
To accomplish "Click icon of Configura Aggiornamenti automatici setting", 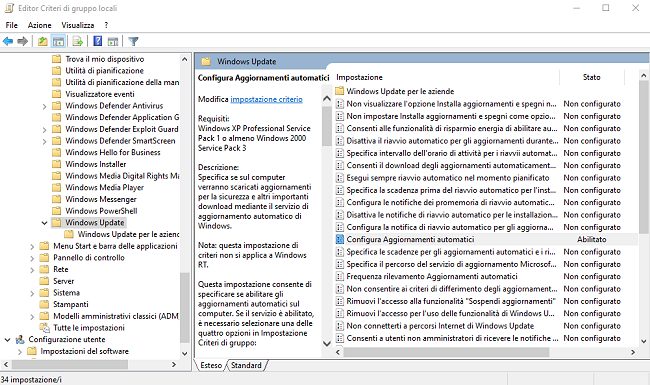I will click(340, 240).
